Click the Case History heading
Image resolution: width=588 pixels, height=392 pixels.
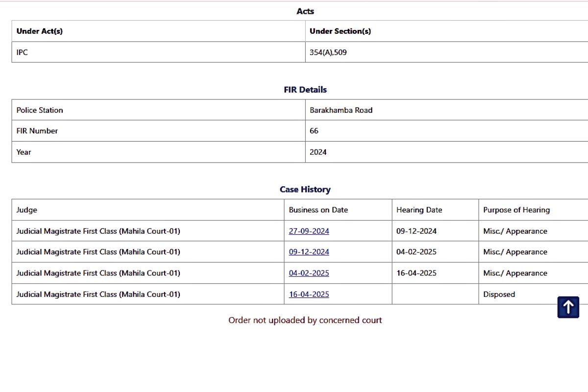(x=305, y=189)
